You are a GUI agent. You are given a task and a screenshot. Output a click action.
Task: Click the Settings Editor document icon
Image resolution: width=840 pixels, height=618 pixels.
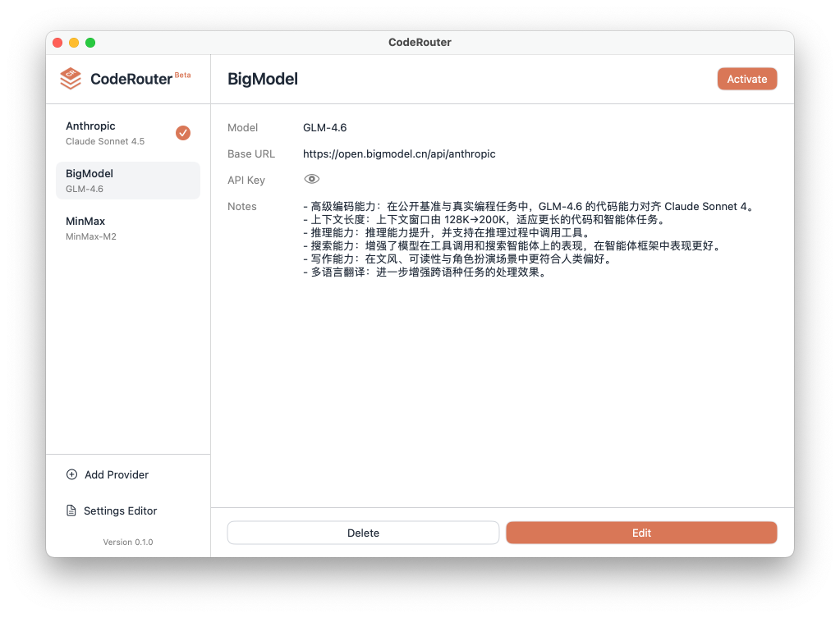[x=71, y=510]
